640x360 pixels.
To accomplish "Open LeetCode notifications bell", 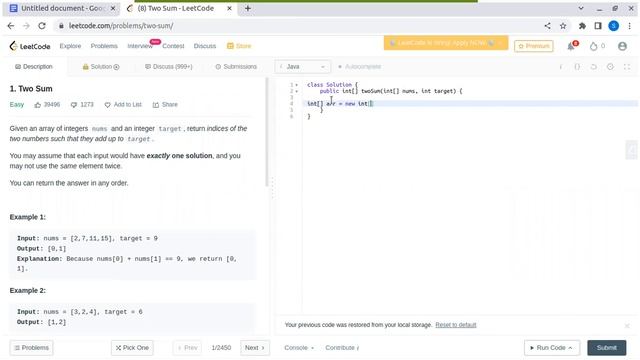I will [x=571, y=46].
